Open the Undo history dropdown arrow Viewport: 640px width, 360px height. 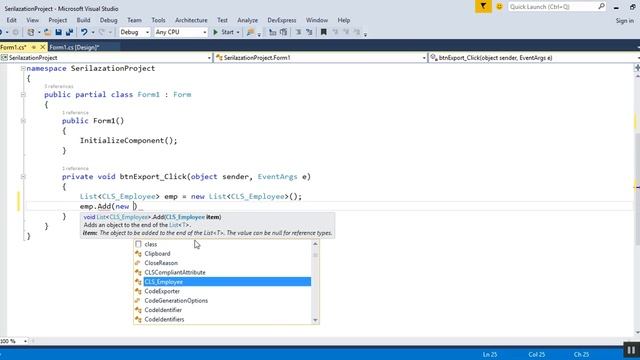93,32
